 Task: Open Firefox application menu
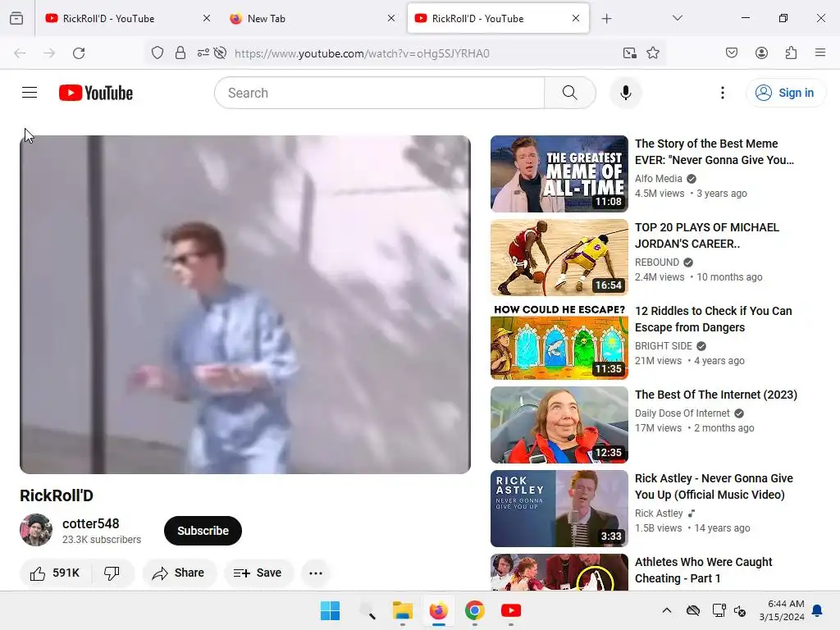pos(820,52)
